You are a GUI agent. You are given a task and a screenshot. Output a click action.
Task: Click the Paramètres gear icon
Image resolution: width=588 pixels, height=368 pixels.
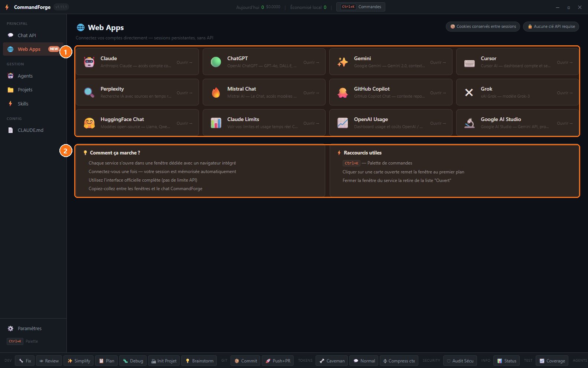click(10, 329)
